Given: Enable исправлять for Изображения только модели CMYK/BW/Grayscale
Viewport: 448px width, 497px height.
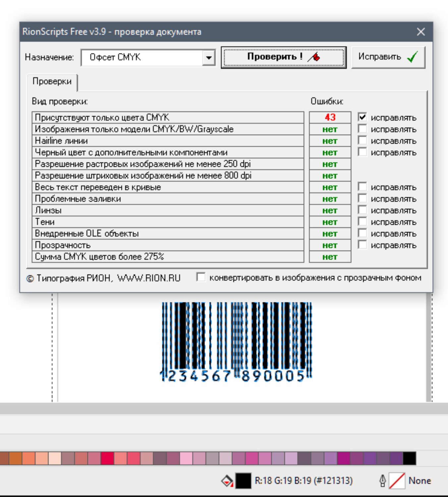Looking at the screenshot, I should (x=362, y=129).
